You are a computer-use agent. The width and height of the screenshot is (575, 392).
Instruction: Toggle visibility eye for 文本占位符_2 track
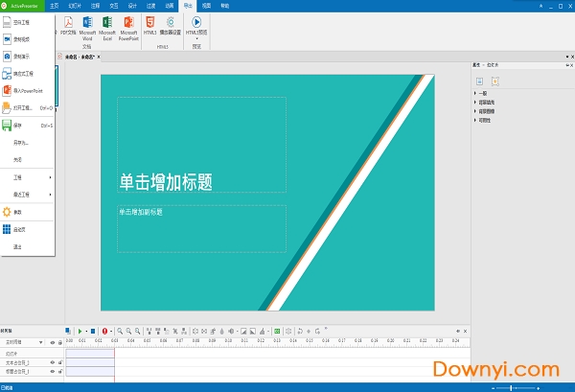click(52, 363)
